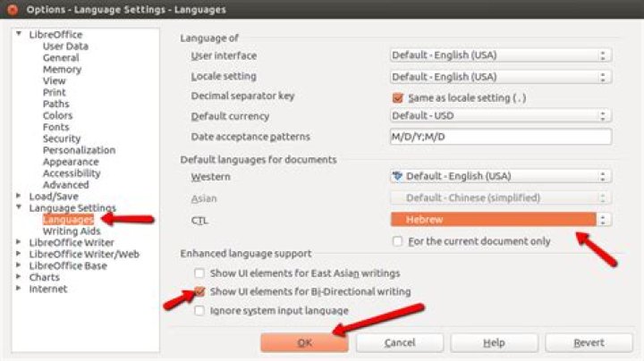Select the Charts tree label
644x361 pixels.
45,277
